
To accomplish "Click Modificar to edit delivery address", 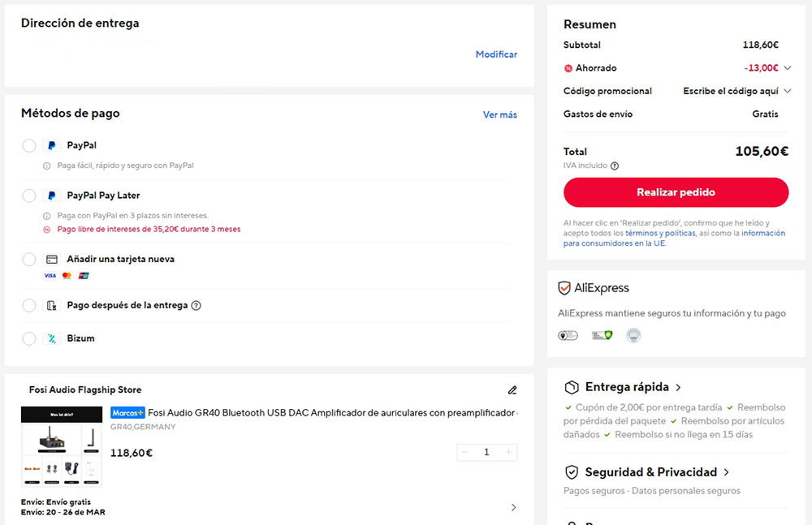I will coord(496,54).
